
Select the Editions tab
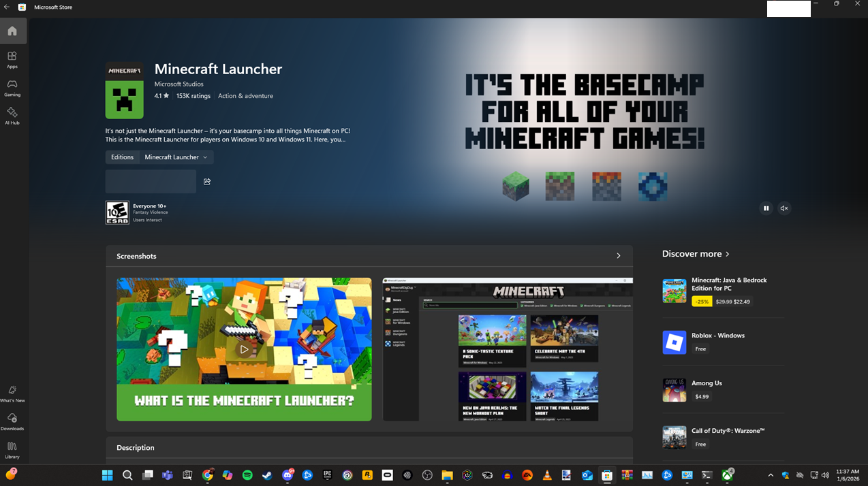pos(122,157)
